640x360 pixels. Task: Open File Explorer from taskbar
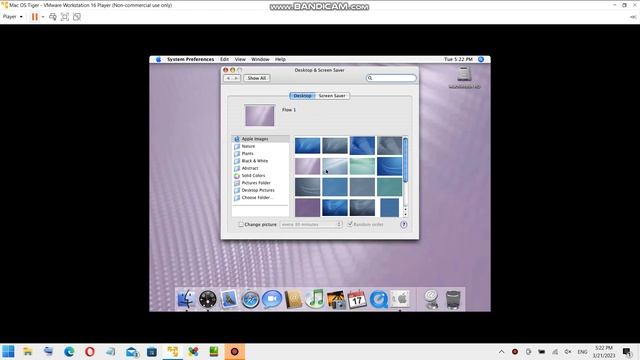coord(28,351)
